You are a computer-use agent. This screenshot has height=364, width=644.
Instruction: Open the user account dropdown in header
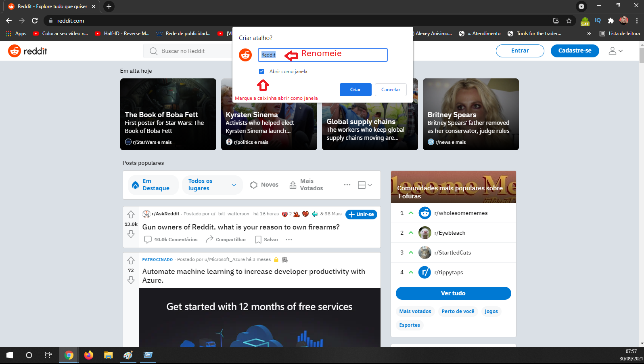tap(616, 51)
